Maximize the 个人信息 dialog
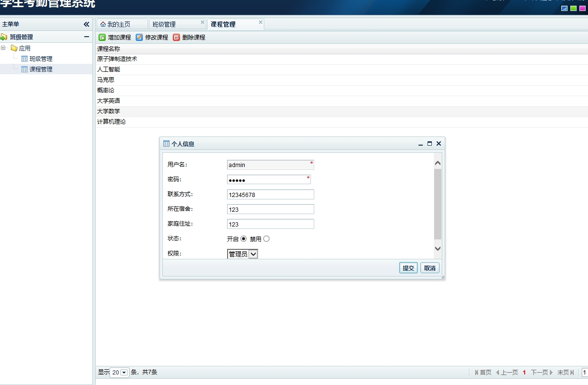Image resolution: width=588 pixels, height=385 pixels. [429, 143]
